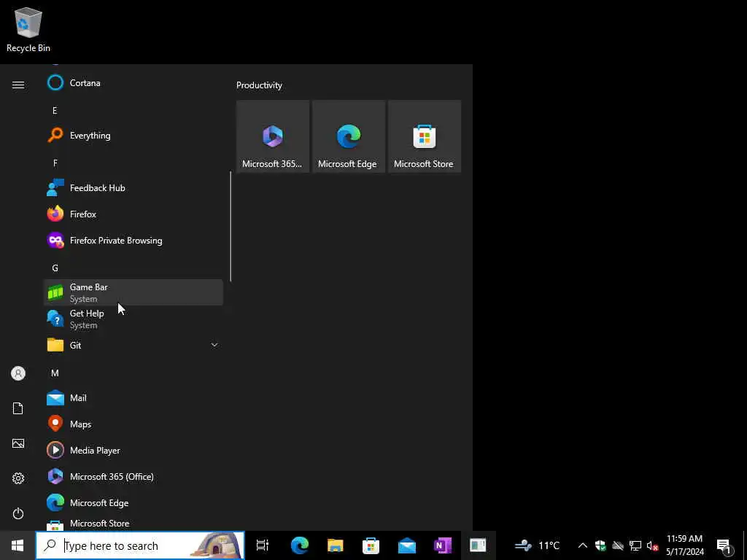
Task: Click the Microsoft Edge productivity tile
Action: coord(348,136)
